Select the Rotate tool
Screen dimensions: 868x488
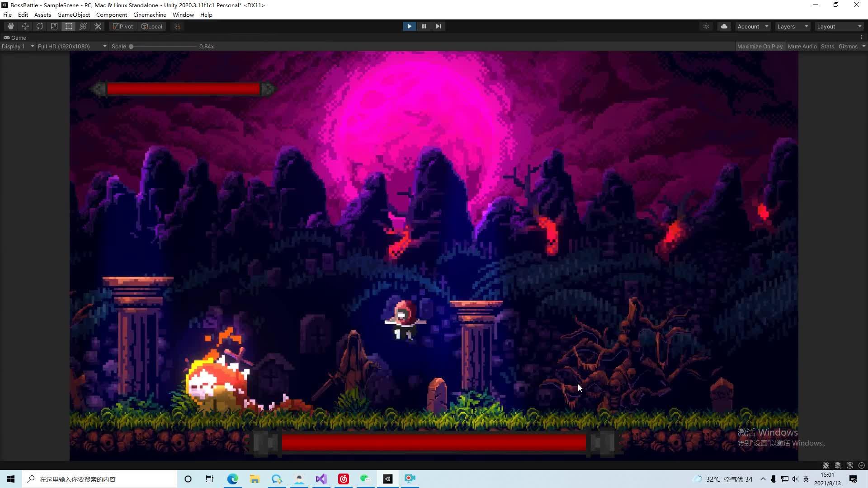[x=40, y=26]
